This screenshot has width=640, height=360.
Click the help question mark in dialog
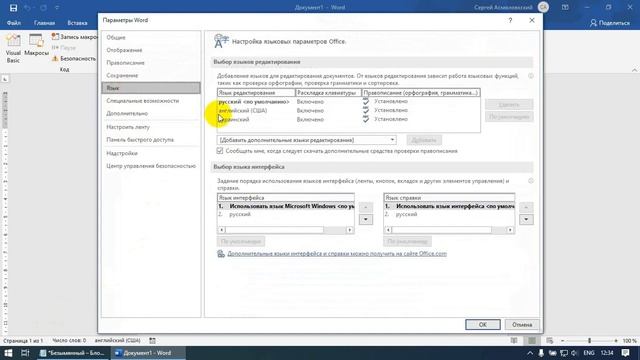coord(510,20)
